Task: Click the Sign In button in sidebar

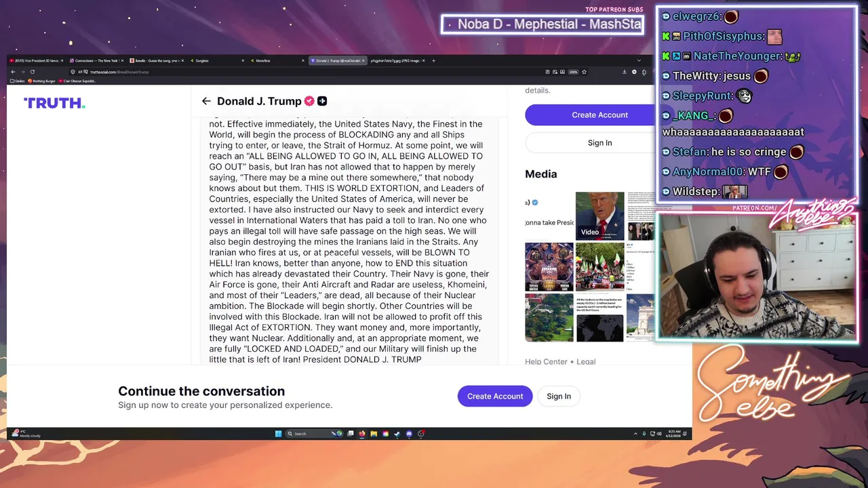Action: pos(599,142)
